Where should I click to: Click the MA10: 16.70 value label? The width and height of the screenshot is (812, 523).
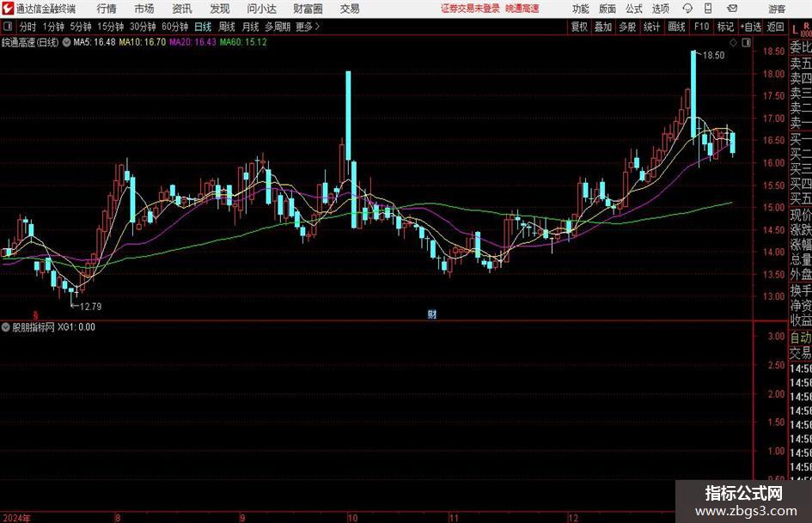143,42
